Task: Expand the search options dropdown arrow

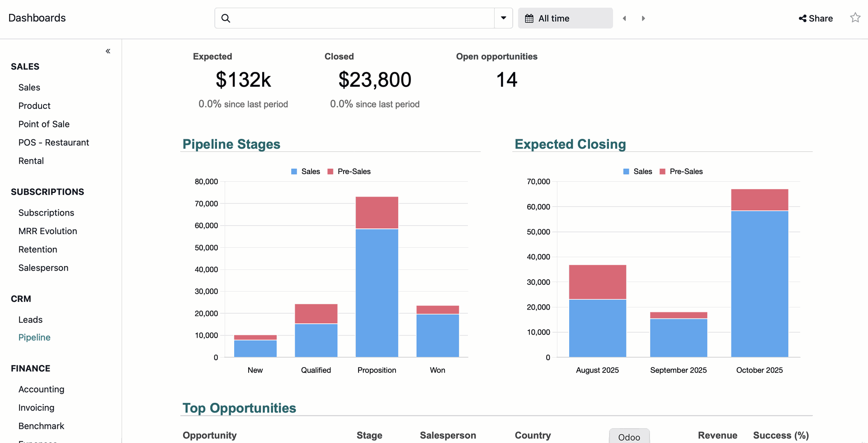Action: [503, 18]
